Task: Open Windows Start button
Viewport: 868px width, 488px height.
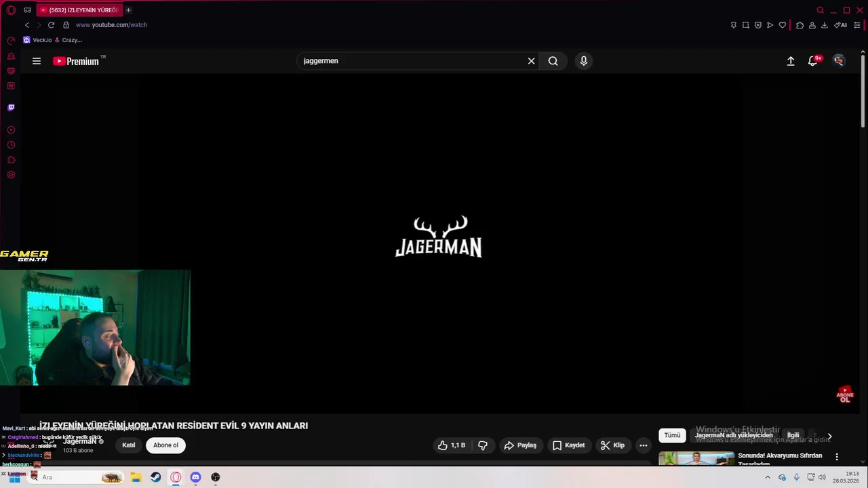Action: [14, 477]
